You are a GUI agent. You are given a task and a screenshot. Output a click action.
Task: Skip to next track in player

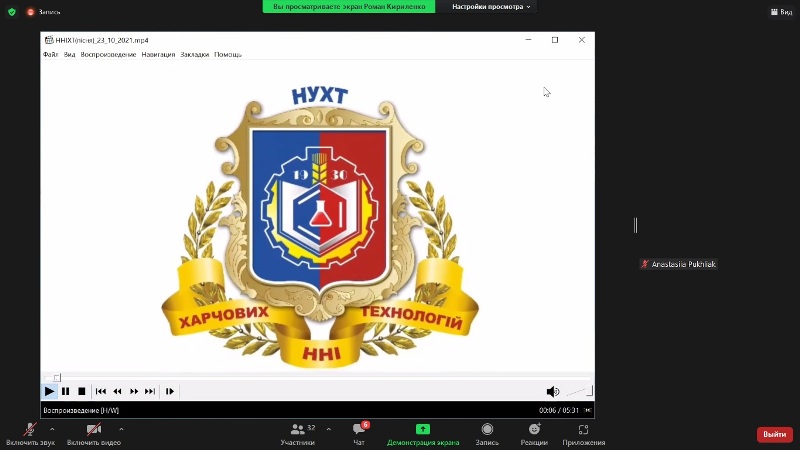(150, 391)
